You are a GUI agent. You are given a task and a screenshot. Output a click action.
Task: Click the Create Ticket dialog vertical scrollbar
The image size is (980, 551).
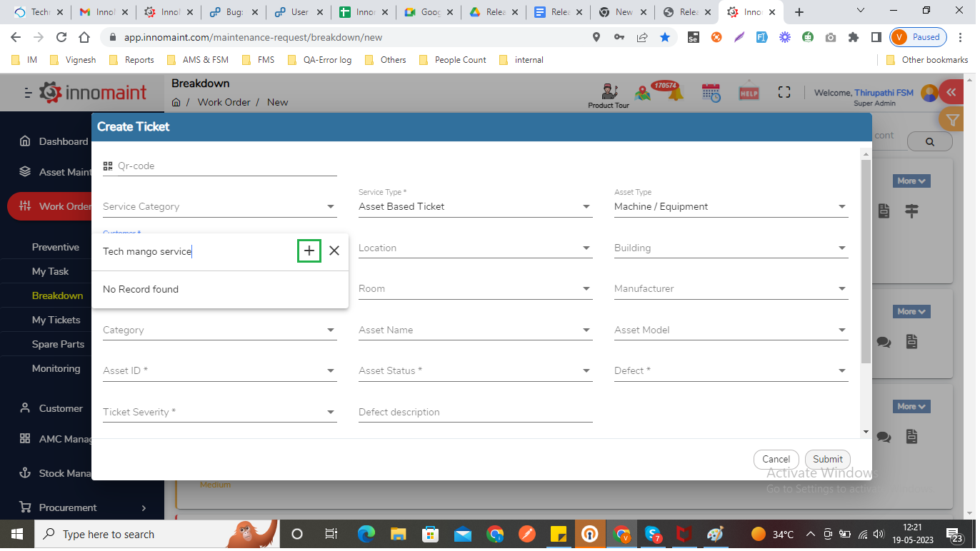[866, 261]
